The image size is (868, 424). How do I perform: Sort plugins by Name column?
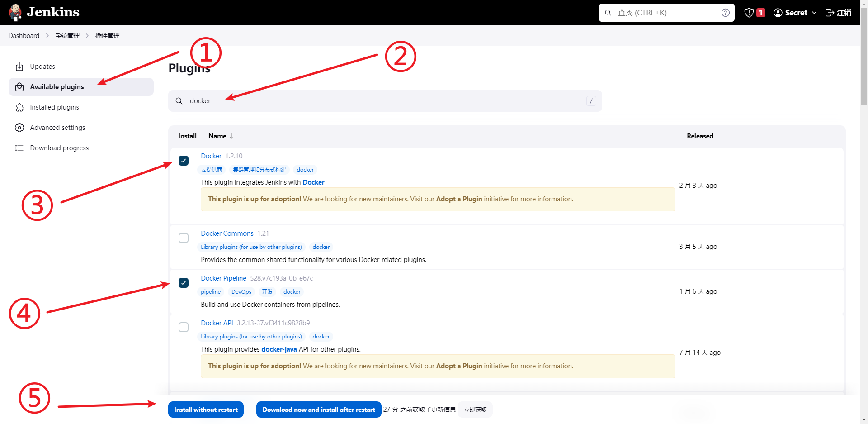tap(221, 136)
